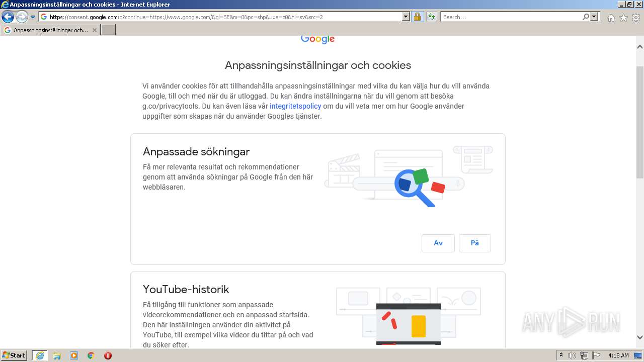
Task: Click the red Opera taskbar icon
Action: [x=108, y=355]
